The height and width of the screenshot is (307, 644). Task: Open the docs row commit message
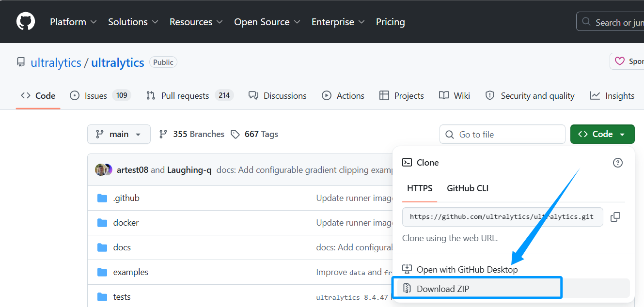point(354,247)
